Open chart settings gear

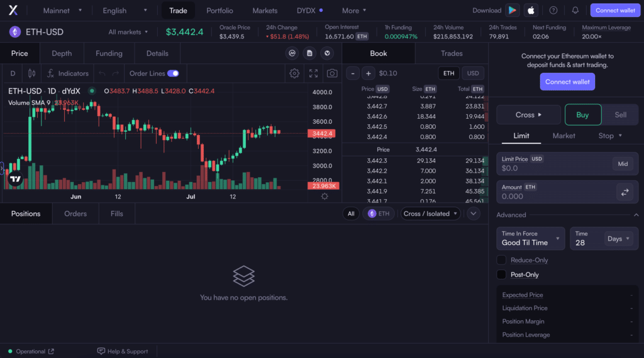click(x=294, y=73)
